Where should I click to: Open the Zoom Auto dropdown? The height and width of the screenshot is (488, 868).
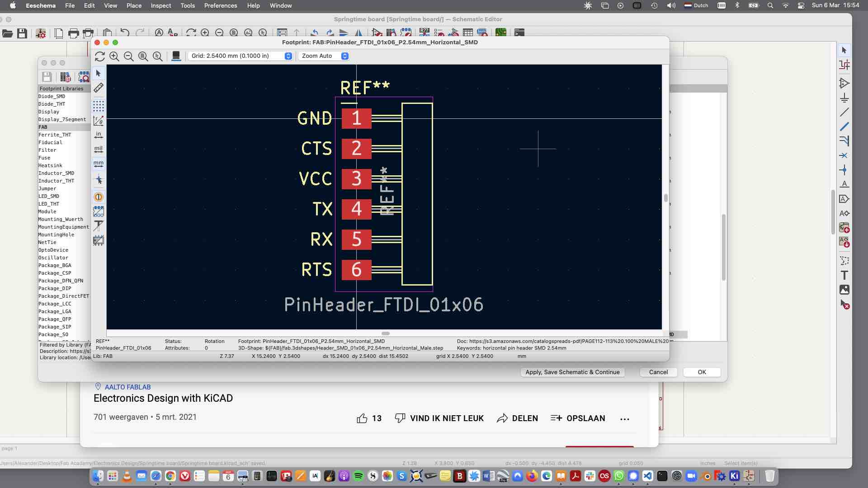coord(344,56)
